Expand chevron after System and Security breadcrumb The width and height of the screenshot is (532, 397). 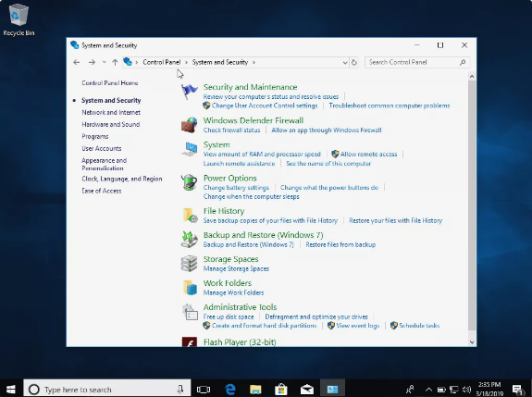(254, 62)
